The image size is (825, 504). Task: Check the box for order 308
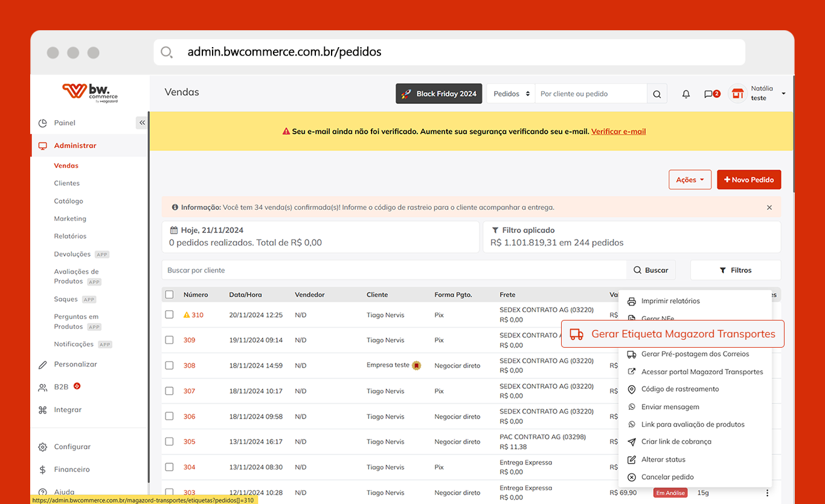tap(169, 365)
